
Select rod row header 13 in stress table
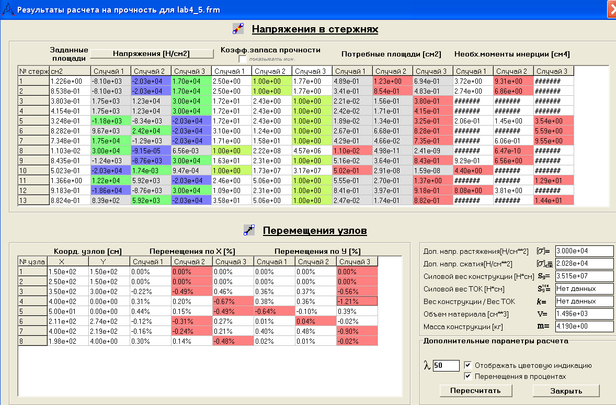(x=33, y=200)
